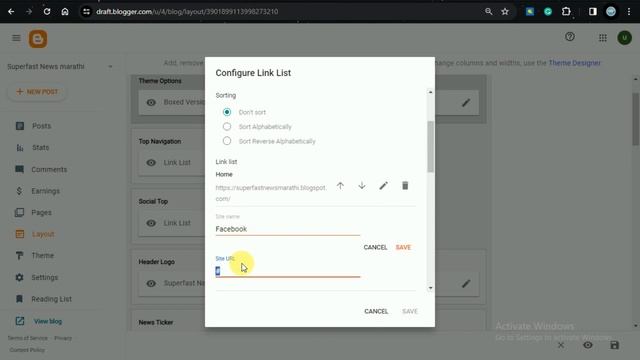
Task: Open the browser home page
Action: 65,12
